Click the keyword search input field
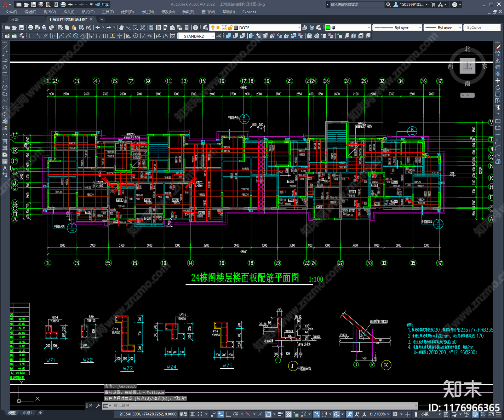This screenshot has height=420, width=504. (357, 4)
